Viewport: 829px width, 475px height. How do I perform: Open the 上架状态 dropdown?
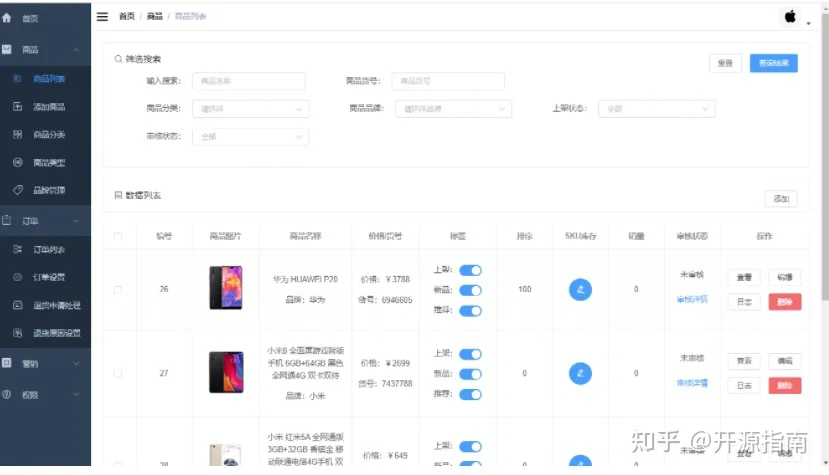point(657,109)
